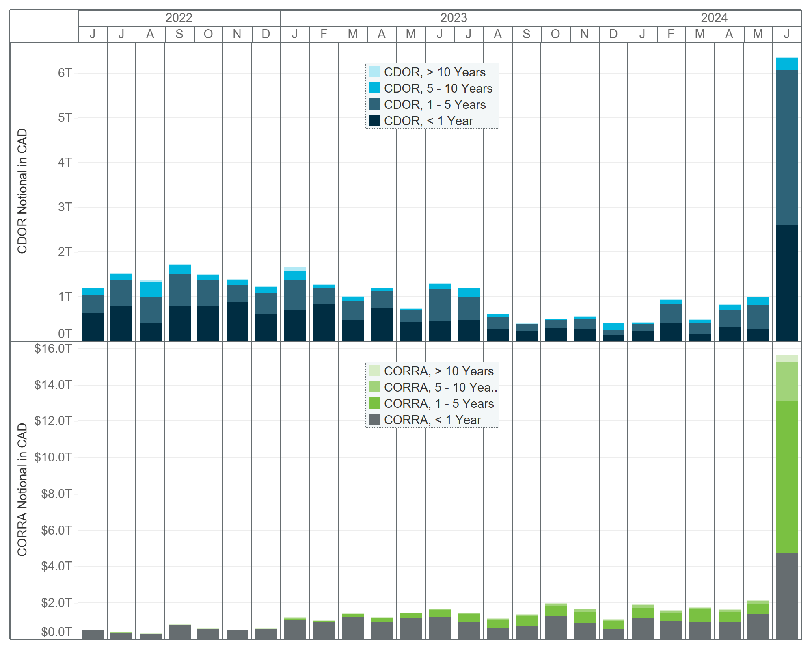Click the September 2022 CDOR bar

[x=180, y=303]
